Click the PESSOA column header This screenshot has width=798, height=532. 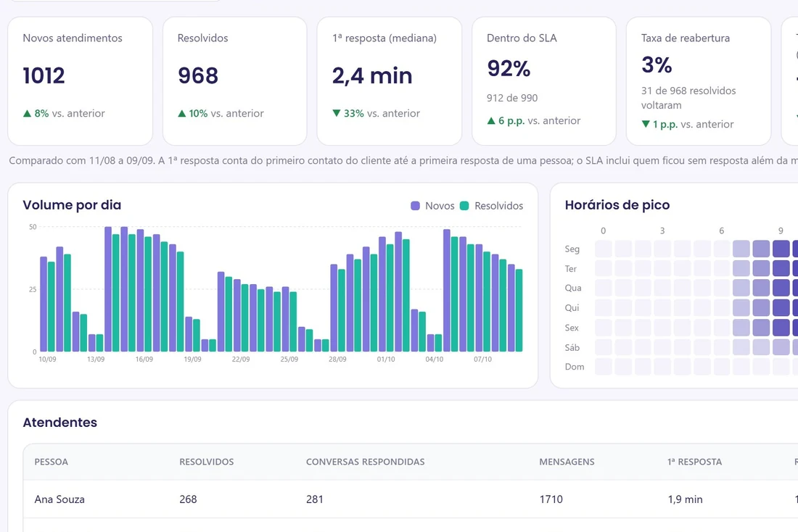click(51, 462)
